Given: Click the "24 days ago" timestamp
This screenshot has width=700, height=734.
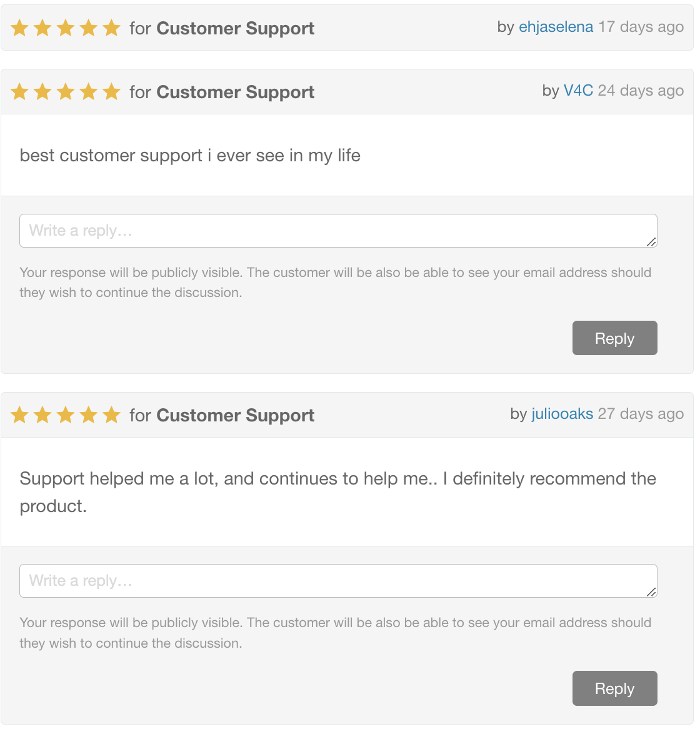Looking at the screenshot, I should pos(641,91).
